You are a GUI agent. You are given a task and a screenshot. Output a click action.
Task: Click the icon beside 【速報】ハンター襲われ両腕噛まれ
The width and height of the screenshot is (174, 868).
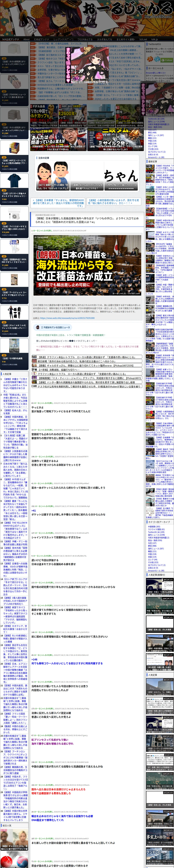click(x=34, y=382)
